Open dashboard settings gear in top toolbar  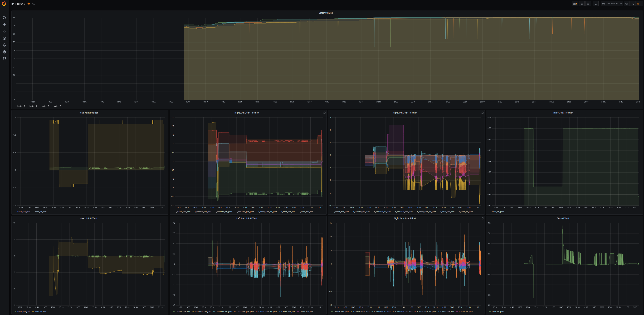pos(588,4)
